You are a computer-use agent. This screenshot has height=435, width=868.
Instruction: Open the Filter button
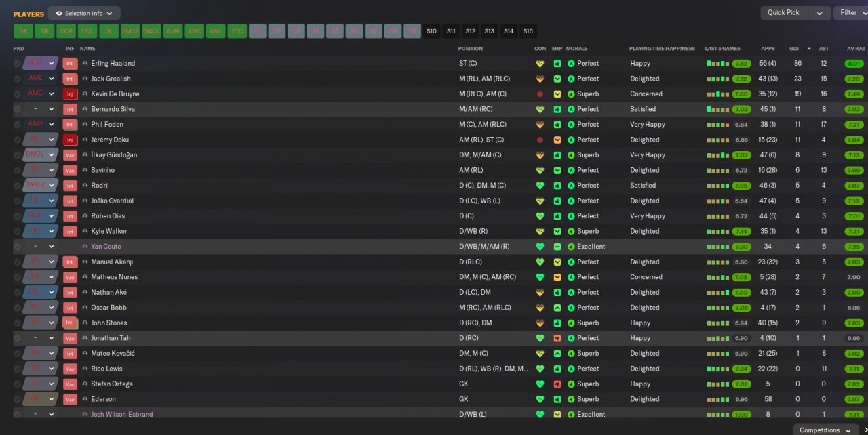pyautogui.click(x=850, y=13)
